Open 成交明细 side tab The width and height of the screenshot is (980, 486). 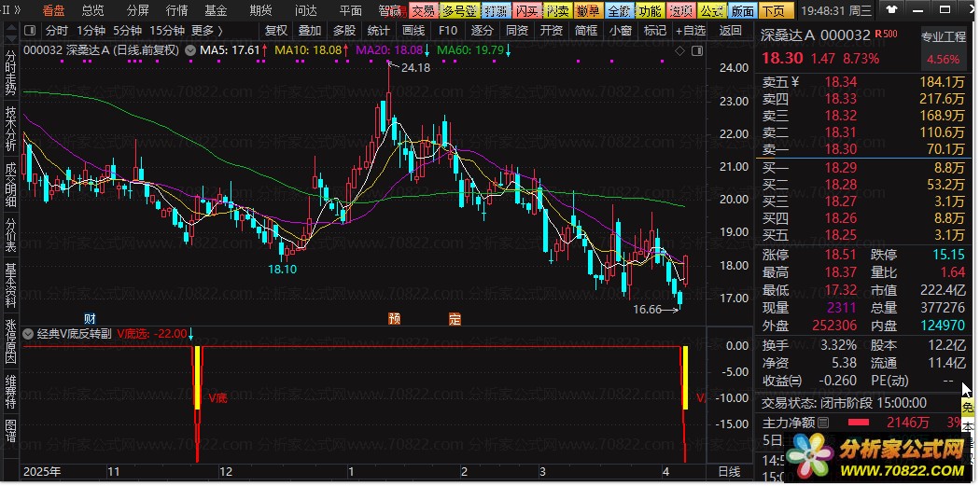pos(10,185)
